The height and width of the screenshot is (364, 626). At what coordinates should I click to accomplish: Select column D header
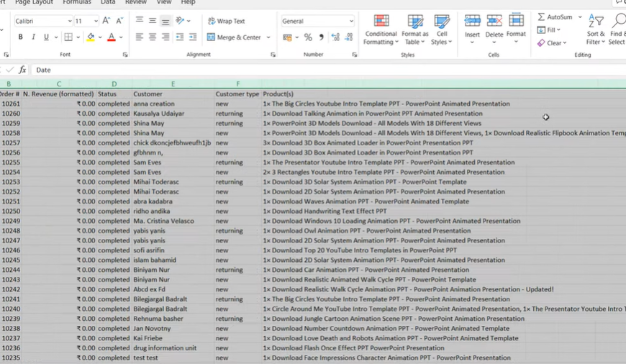coord(114,84)
